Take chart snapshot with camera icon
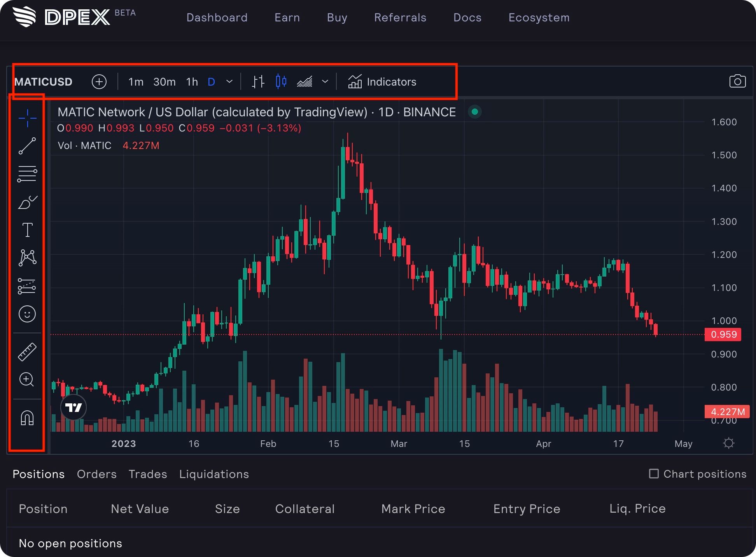This screenshot has width=756, height=557. pyautogui.click(x=737, y=81)
